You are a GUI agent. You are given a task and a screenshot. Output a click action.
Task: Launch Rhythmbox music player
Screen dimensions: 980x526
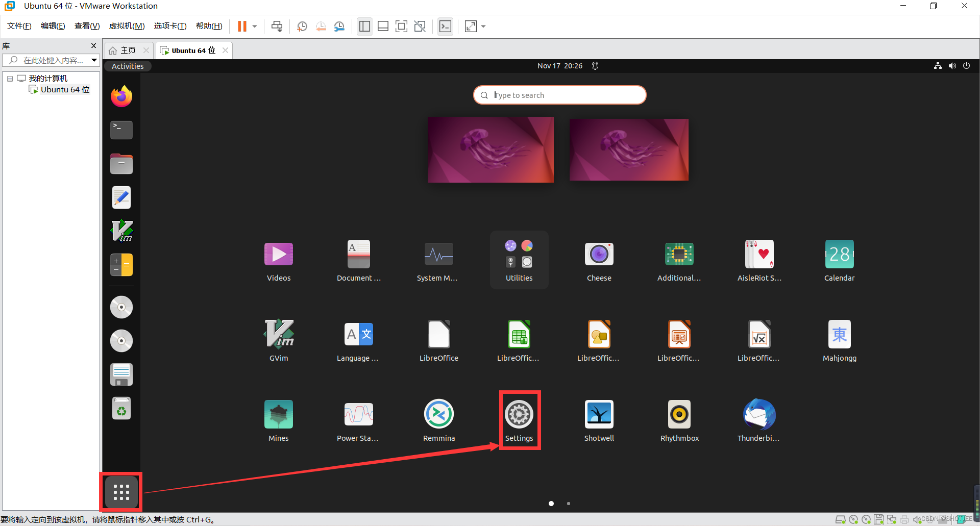(x=679, y=420)
